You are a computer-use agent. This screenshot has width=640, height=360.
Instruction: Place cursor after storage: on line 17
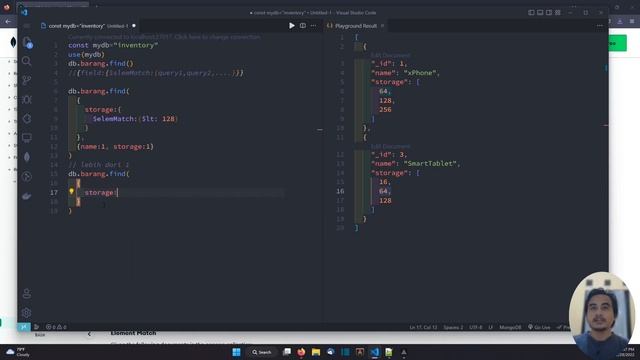118,192
